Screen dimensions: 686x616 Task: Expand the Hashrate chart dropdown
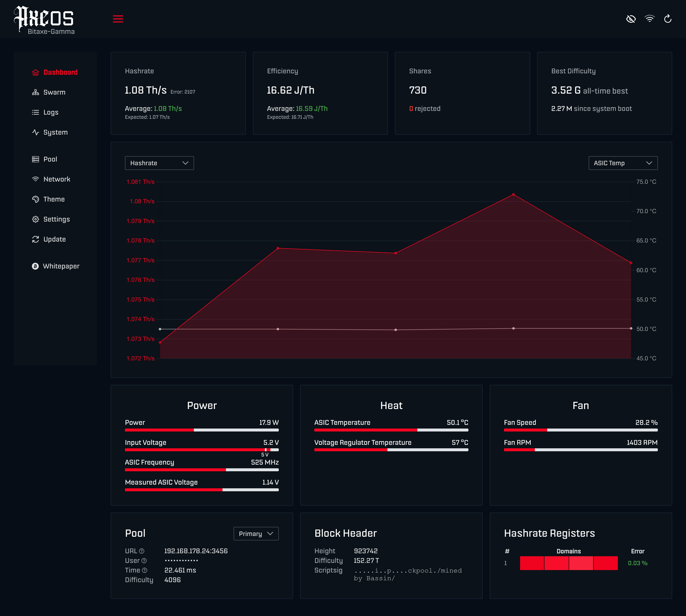[x=159, y=163]
